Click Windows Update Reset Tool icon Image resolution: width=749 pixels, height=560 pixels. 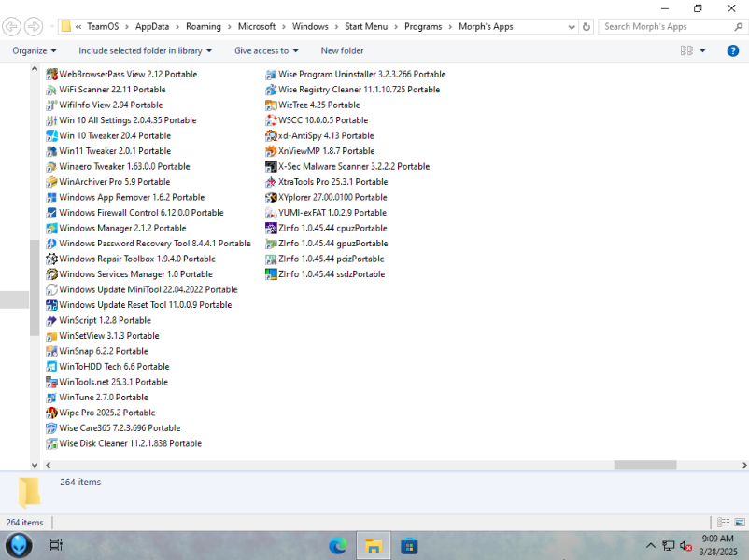coord(51,305)
